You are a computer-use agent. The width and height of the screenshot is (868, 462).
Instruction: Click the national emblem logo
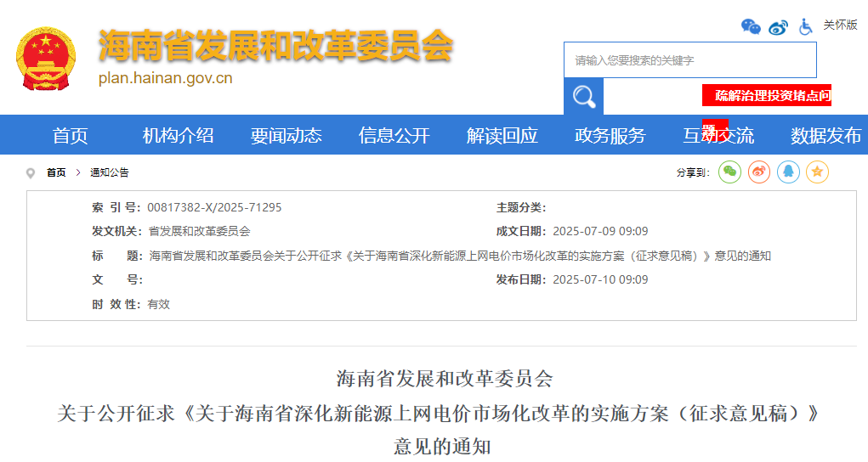(x=46, y=59)
